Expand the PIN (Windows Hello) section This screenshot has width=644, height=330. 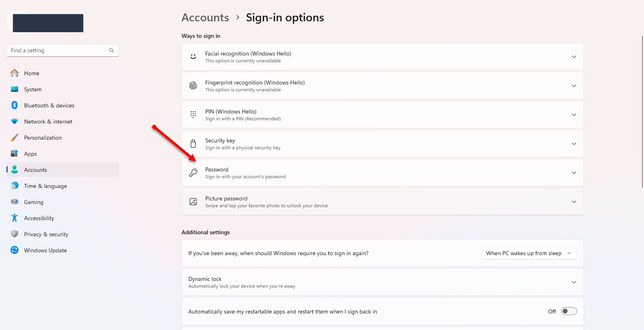[x=574, y=114]
